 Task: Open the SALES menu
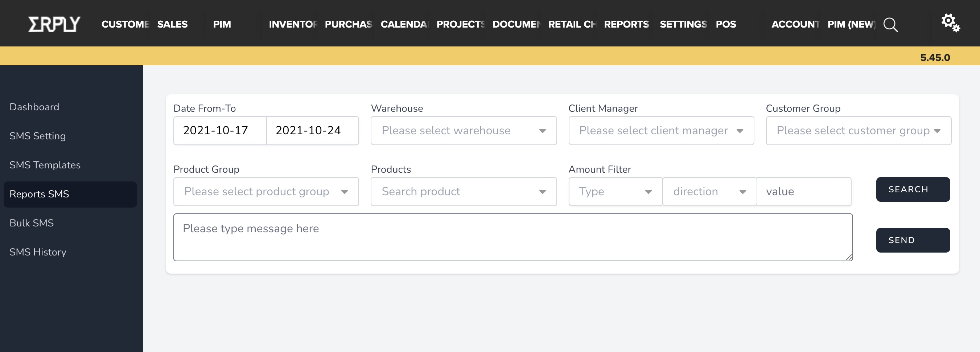point(172,24)
